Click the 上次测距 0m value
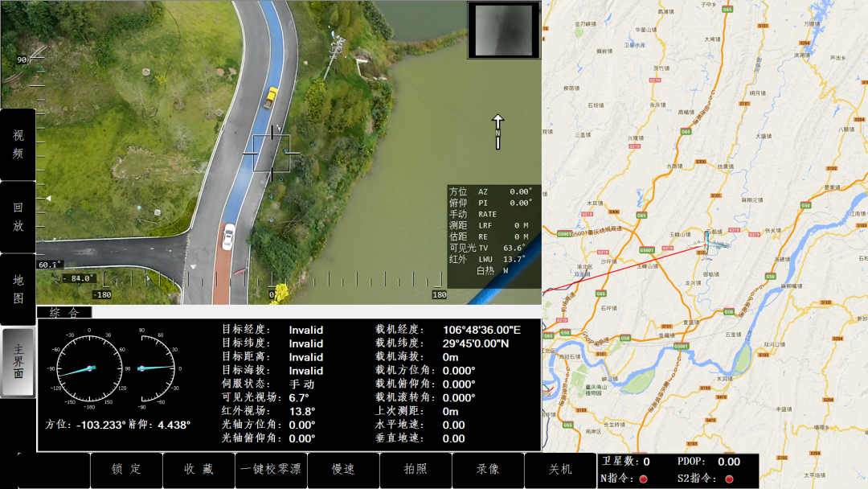 451,412
